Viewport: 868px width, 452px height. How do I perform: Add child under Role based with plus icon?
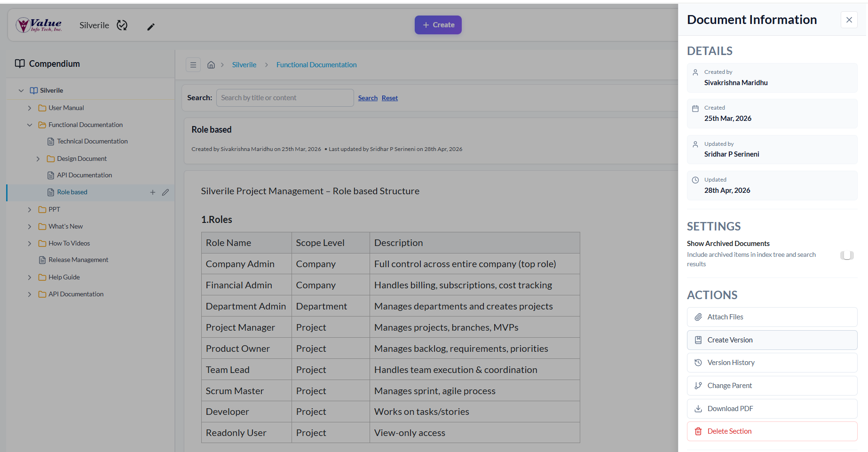(x=153, y=192)
